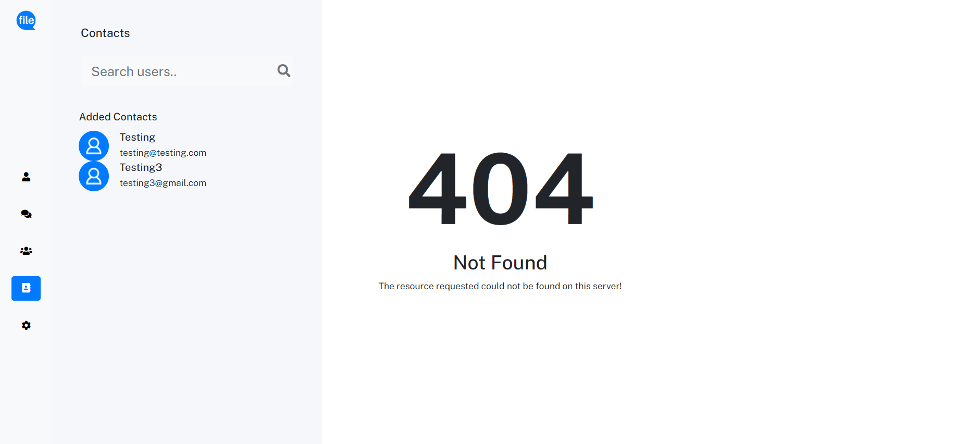Viewport: 980px width, 444px height.
Task: Click the testing@testing.com email
Action: 163,153
